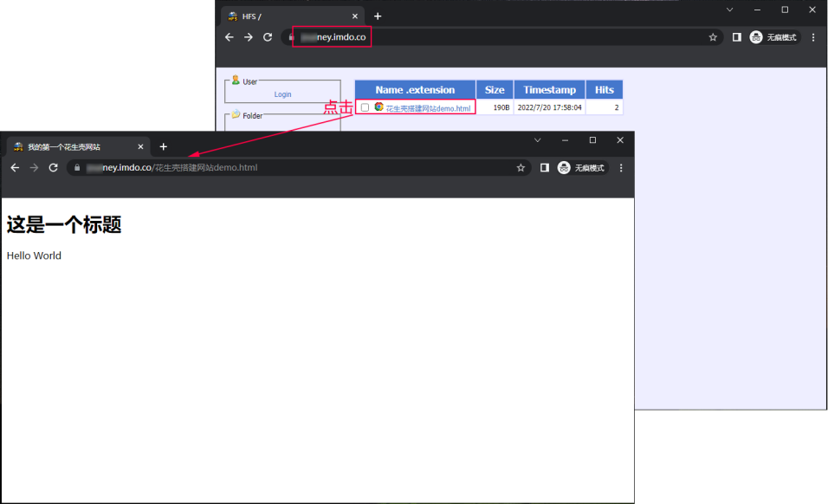Sort files by Name .extension column
Image resolution: width=828 pixels, height=504 pixels.
415,90
